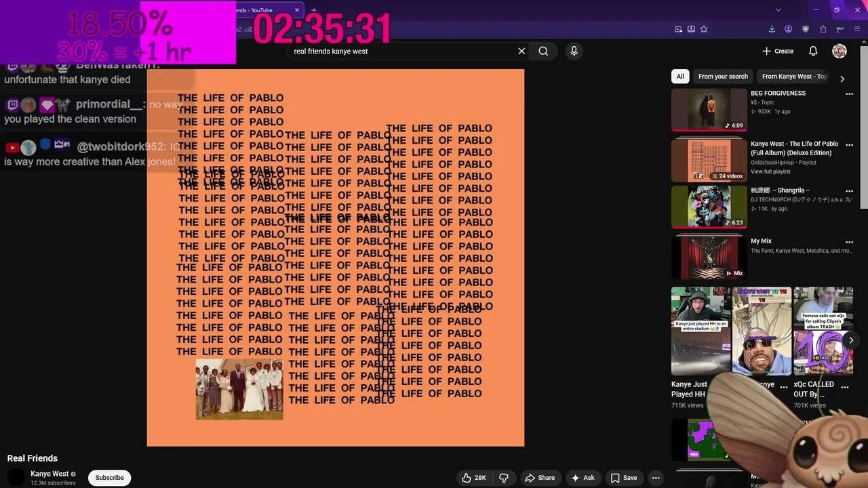Open options for BEG FORGIVENESS

click(x=849, y=94)
